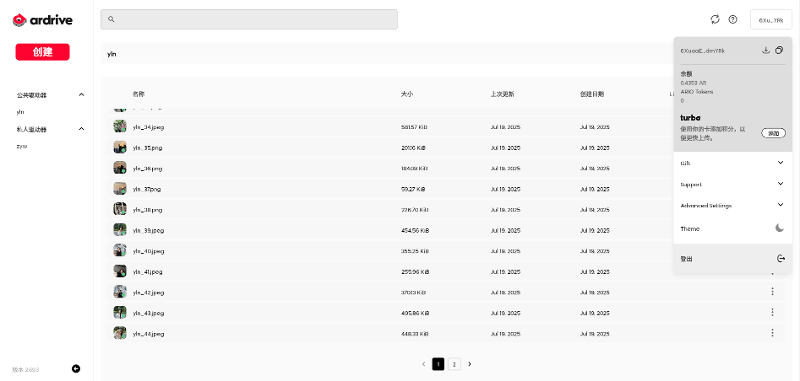The height and width of the screenshot is (381, 800).
Task: Collapse the 私人驱动器 drives list
Action: pyautogui.click(x=81, y=129)
